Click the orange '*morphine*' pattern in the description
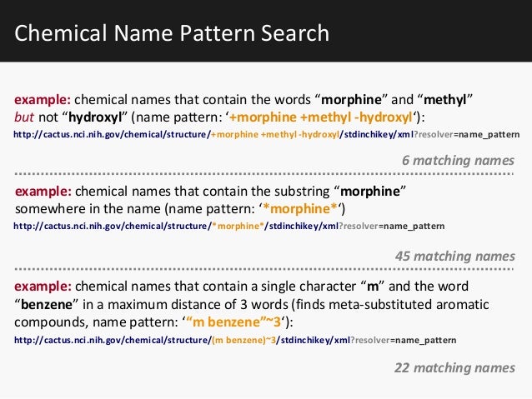This screenshot has width=532, height=399. click(301, 208)
